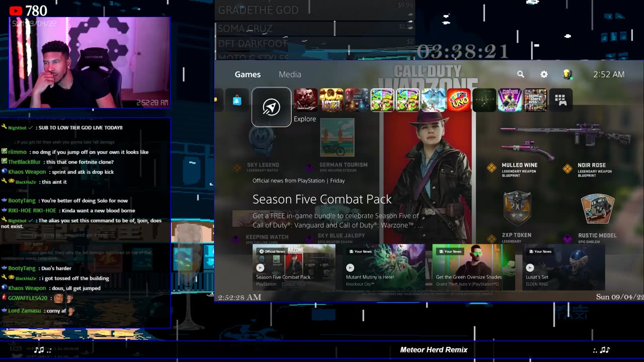Open the profile avatar icon
644x362 pixels.
568,74
